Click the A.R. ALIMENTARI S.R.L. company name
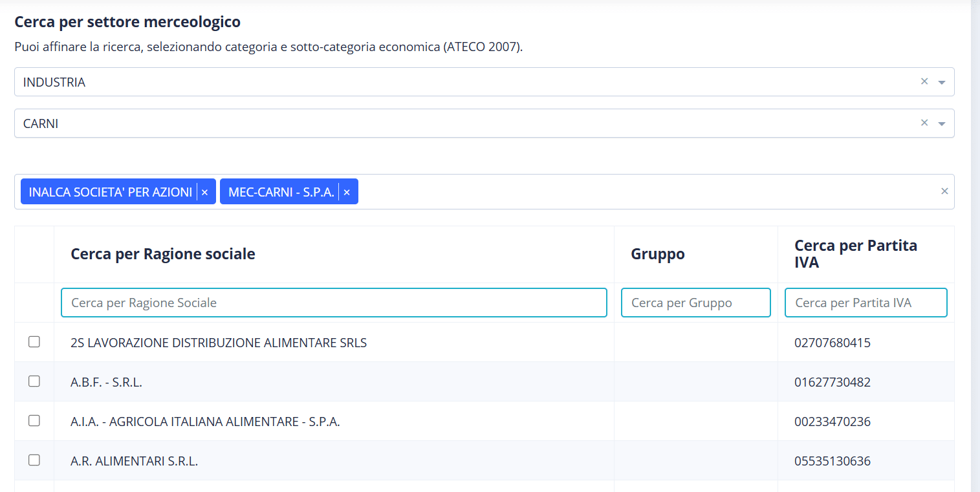The height and width of the screenshot is (492, 980). tap(134, 461)
